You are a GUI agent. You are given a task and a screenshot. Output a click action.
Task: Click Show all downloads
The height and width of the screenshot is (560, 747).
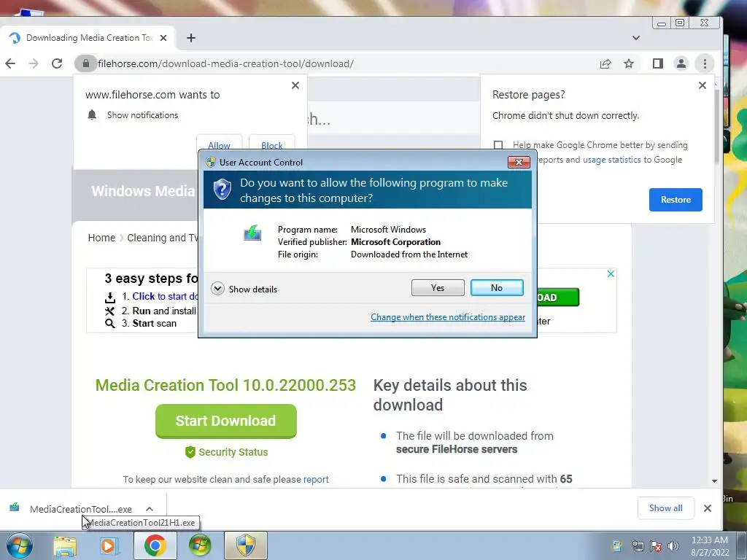(665, 508)
